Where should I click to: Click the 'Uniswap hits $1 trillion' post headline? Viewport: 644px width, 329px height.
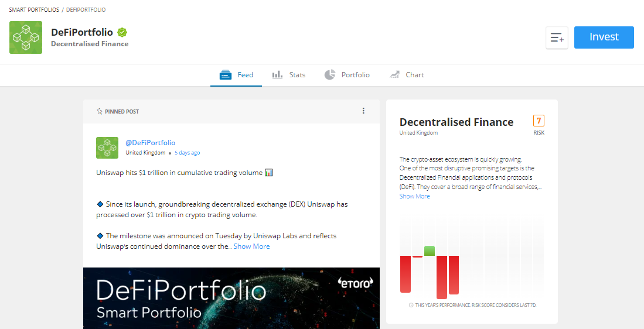185,173
